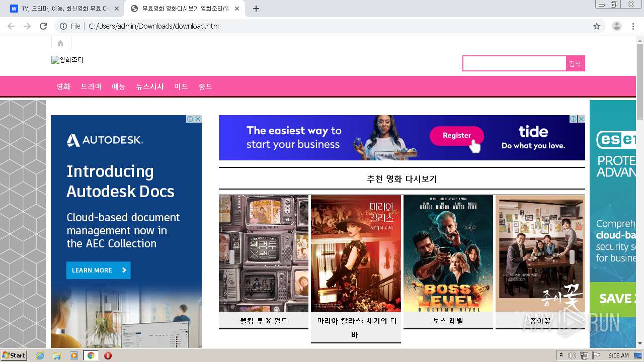Open Internet Explorer from taskbar
The image size is (644, 362).
(x=40, y=355)
